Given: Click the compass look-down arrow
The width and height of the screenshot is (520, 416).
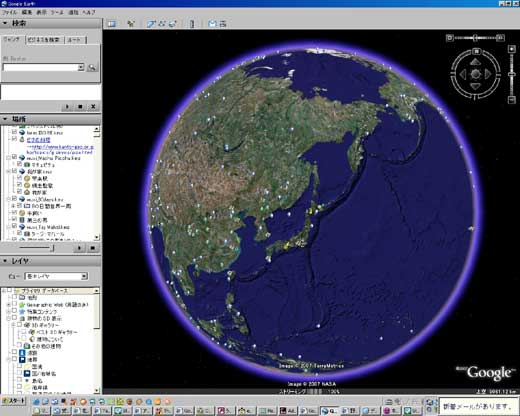Looking at the screenshot, I should pos(475,86).
